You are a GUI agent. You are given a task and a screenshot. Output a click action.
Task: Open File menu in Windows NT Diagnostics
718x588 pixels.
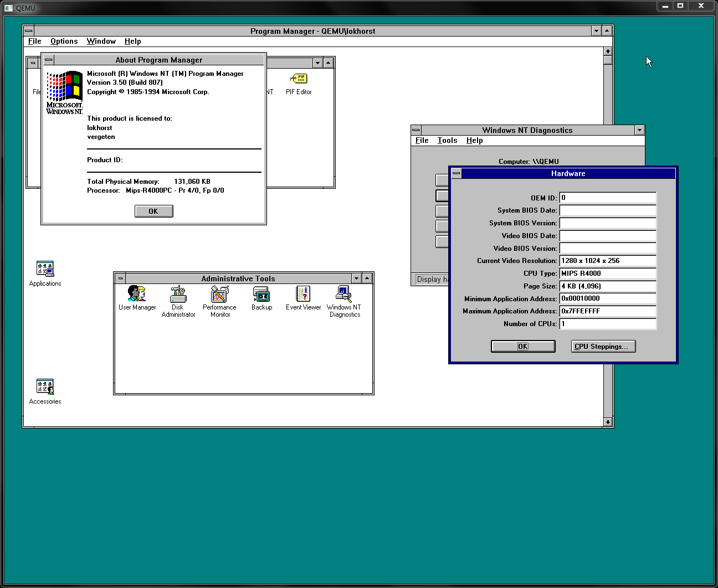pyautogui.click(x=422, y=141)
